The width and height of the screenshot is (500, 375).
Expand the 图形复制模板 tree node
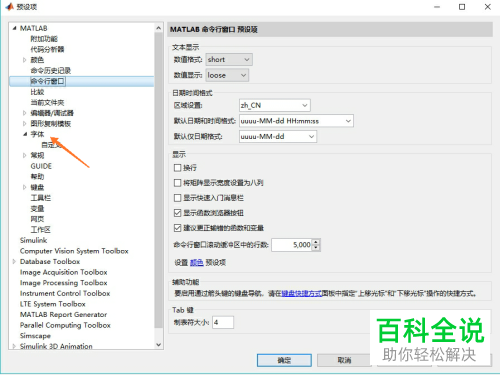pos(24,124)
